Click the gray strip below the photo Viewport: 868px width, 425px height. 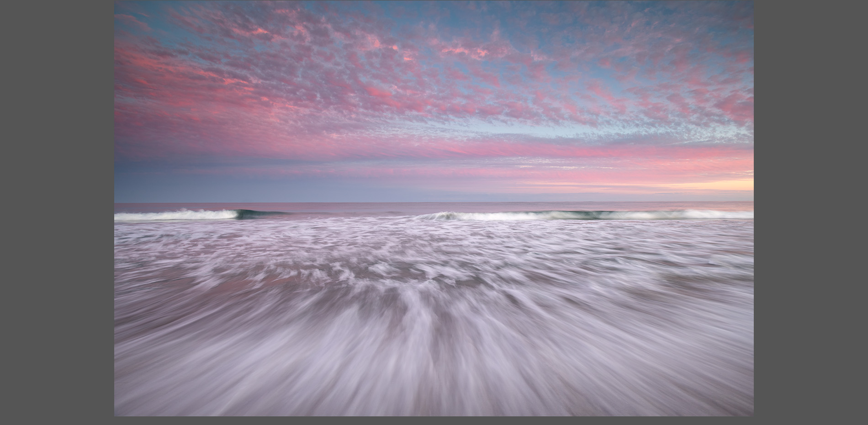click(434, 420)
